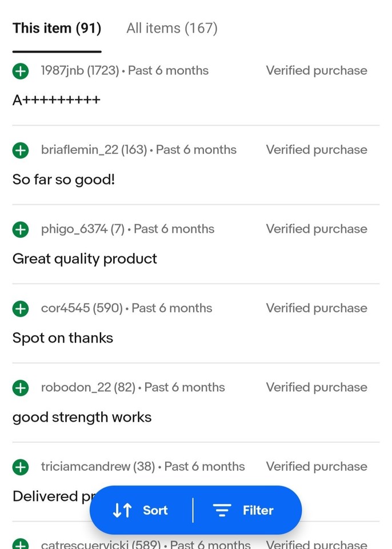392x549 pixels.
Task: Tap the sort arrows icon
Action: 122,510
